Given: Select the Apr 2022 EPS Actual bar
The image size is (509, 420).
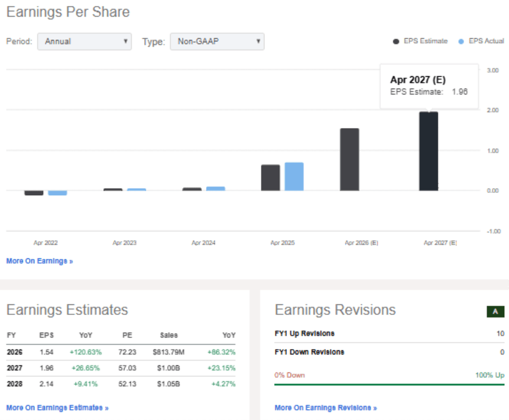Looking at the screenshot, I should 57,192.
